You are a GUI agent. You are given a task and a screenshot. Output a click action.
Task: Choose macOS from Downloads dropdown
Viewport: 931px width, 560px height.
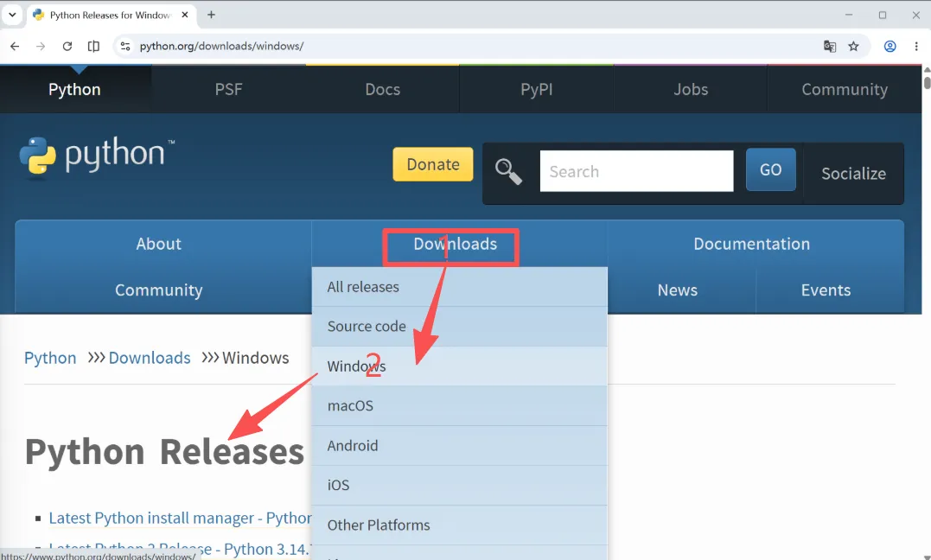click(460, 406)
